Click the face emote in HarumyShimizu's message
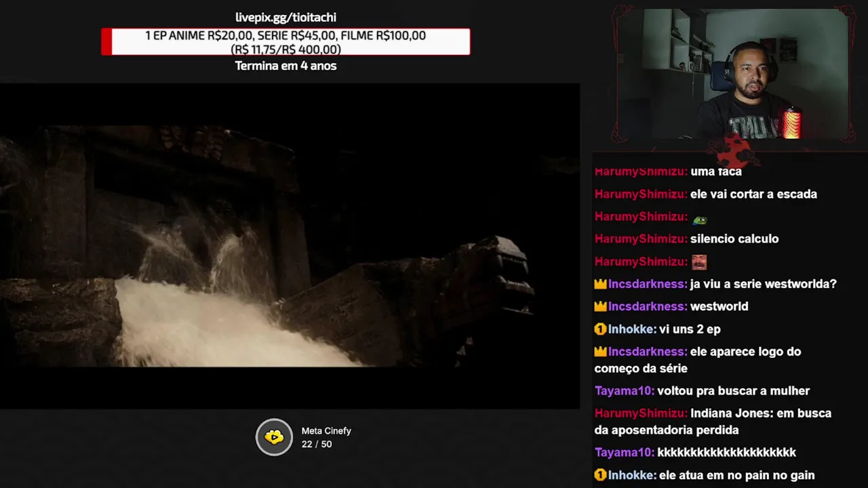Screen dimensions: 868x488 (699, 262)
